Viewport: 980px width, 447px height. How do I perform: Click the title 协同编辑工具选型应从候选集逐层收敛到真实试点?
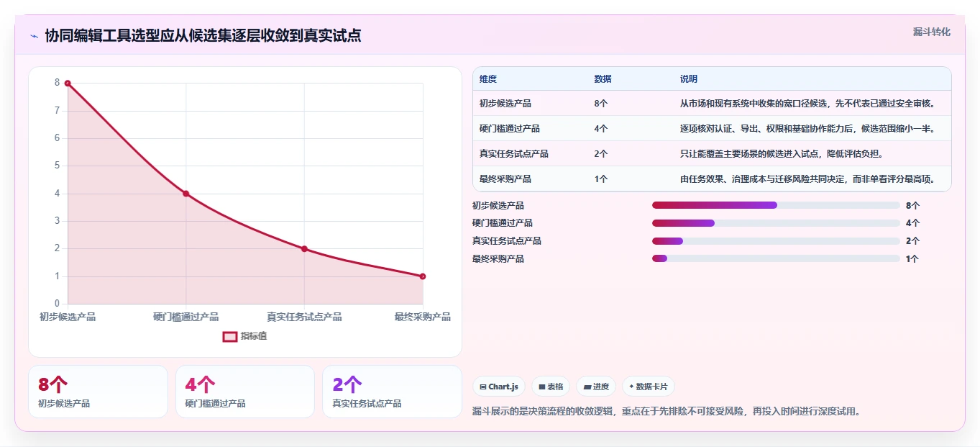(x=203, y=35)
